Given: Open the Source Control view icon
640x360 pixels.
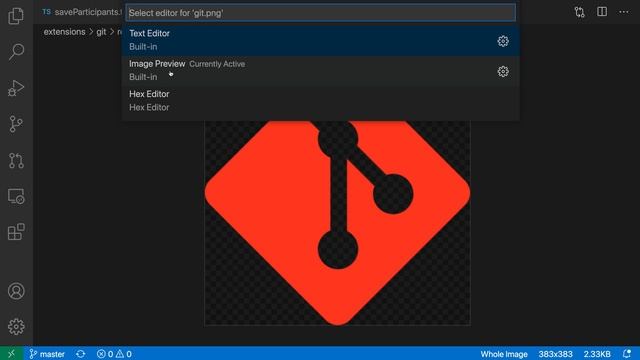Looking at the screenshot, I should [x=16, y=124].
